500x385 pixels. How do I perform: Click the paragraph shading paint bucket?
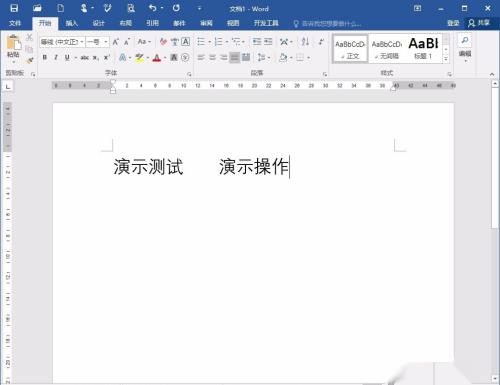tap(283, 57)
